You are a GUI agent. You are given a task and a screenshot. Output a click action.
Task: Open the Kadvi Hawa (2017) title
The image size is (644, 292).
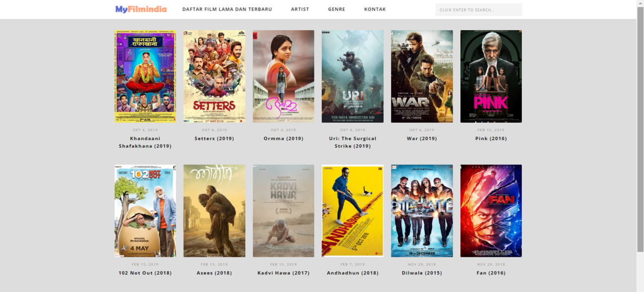283,273
